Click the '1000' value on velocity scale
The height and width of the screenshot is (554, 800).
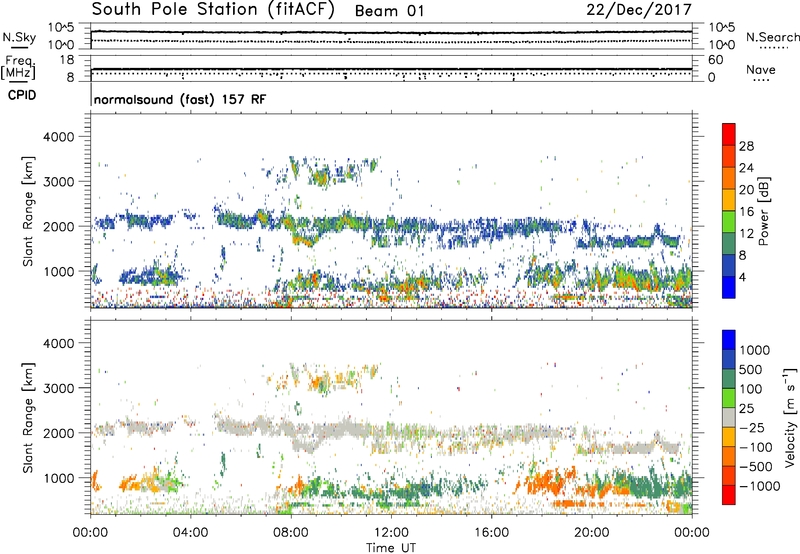pyautogui.click(x=755, y=350)
